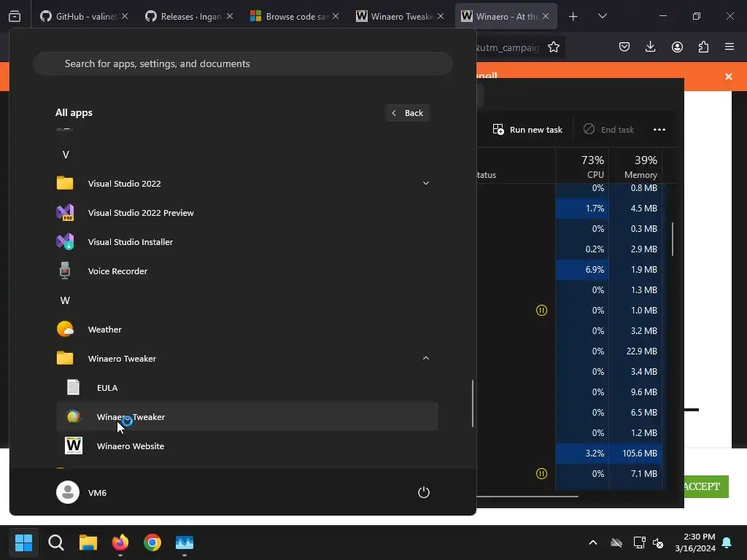This screenshot has width=747, height=560.
Task: Click the Winaero Tweaker folder icon
Action: (65, 358)
